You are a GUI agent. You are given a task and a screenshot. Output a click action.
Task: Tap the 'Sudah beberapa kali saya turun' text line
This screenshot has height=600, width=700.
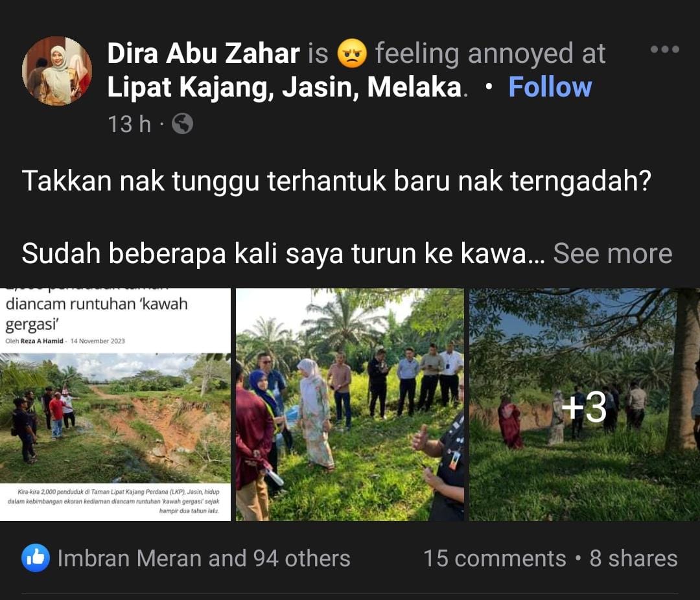(x=283, y=253)
